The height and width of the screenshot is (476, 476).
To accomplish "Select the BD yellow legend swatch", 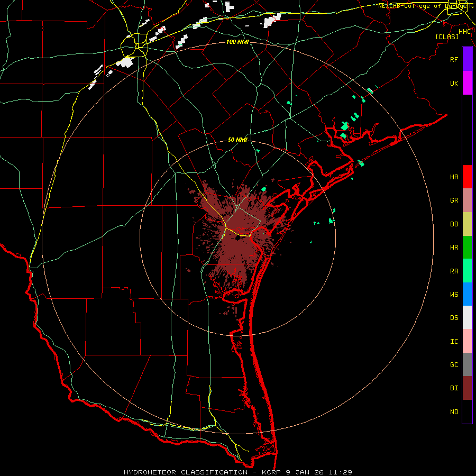I will coord(467,224).
